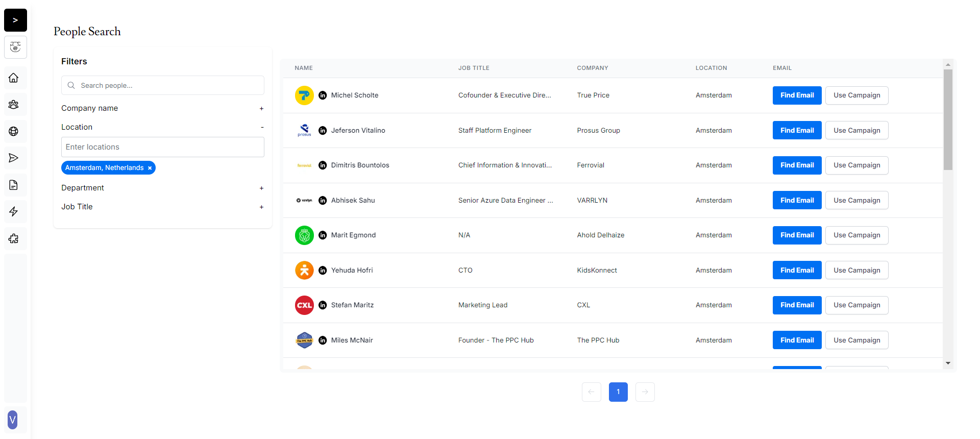Use Campaign for Yehuda Hofri
This screenshot has width=980, height=439.
click(856, 270)
